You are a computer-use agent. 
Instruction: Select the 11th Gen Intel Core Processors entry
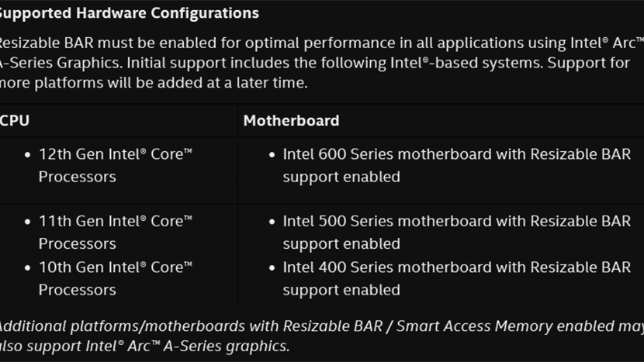[115, 232]
